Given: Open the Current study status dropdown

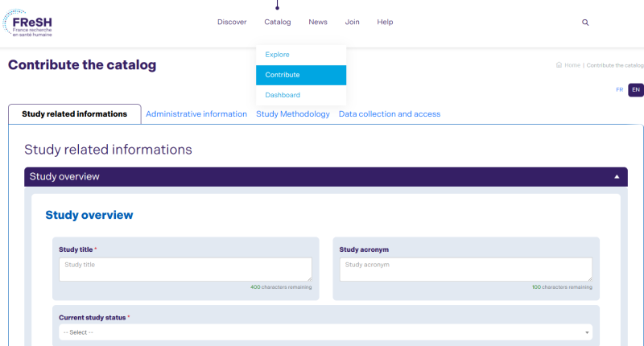Looking at the screenshot, I should pyautogui.click(x=325, y=332).
